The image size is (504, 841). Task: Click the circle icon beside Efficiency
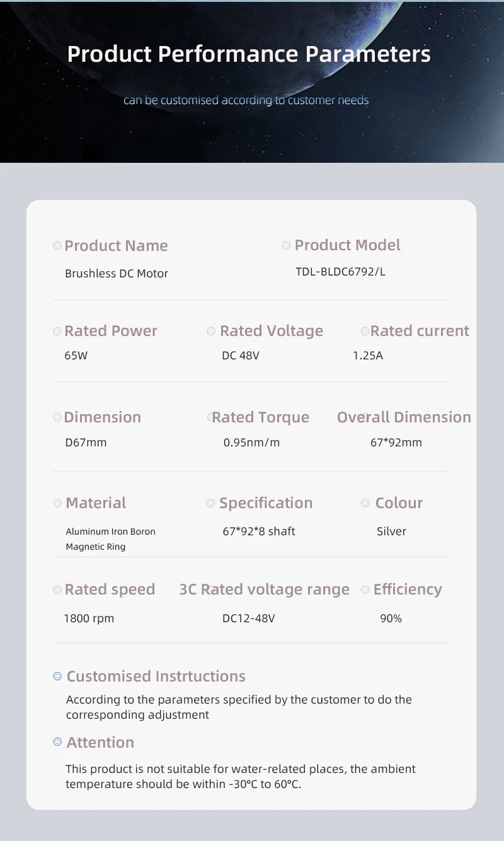[x=365, y=589]
